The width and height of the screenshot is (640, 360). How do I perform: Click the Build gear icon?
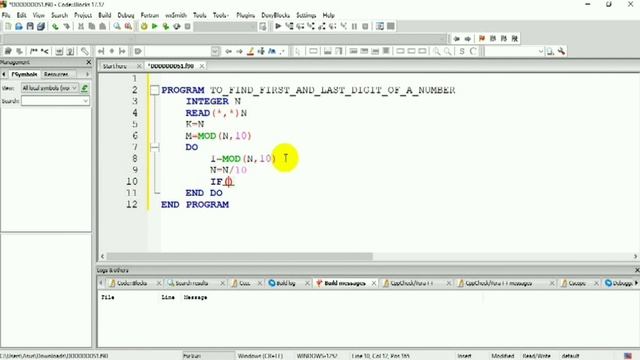pyautogui.click(x=144, y=27)
